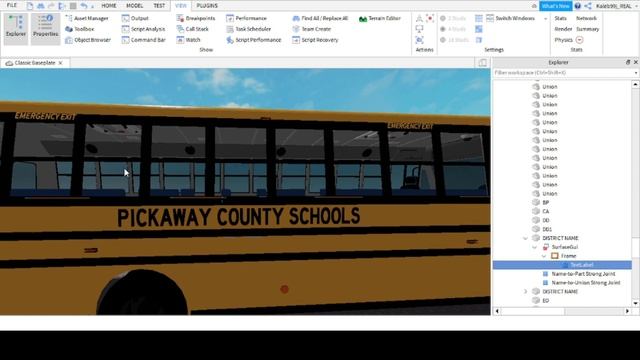Show the Command Bar
Image resolution: width=640 pixels, height=360 pixels.
[x=144, y=40]
